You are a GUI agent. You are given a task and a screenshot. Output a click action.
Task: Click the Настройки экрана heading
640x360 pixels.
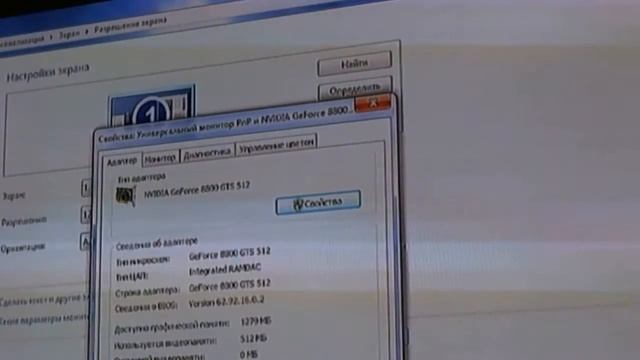click(48, 72)
